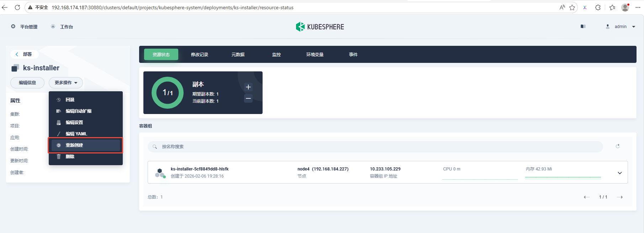644x233 pixels.
Task: Click the Edge Copilot X icon
Action: pos(585,7)
